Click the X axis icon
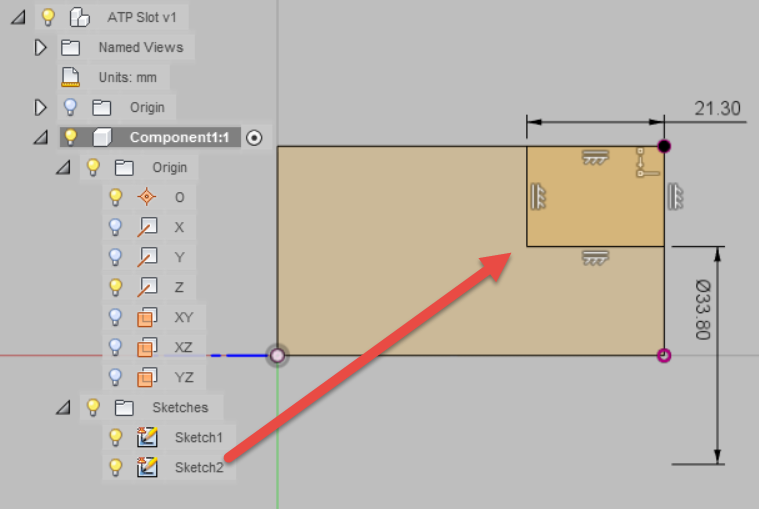 147,227
